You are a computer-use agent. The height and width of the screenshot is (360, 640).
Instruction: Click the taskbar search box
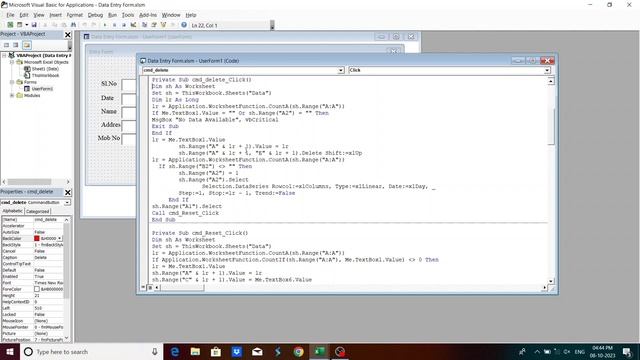tap(91, 352)
